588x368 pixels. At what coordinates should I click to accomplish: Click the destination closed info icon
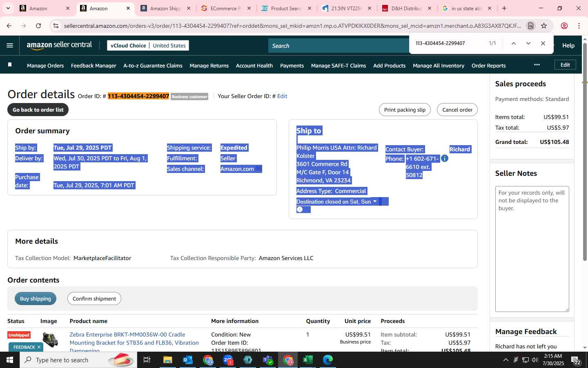coord(300,209)
